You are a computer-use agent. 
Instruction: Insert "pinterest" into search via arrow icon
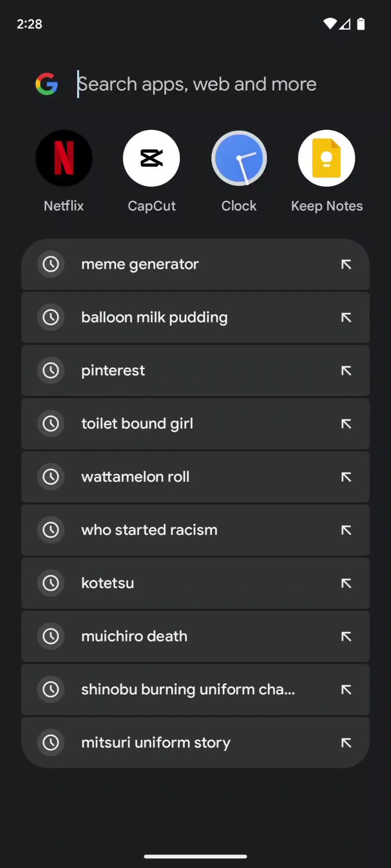[x=346, y=371]
